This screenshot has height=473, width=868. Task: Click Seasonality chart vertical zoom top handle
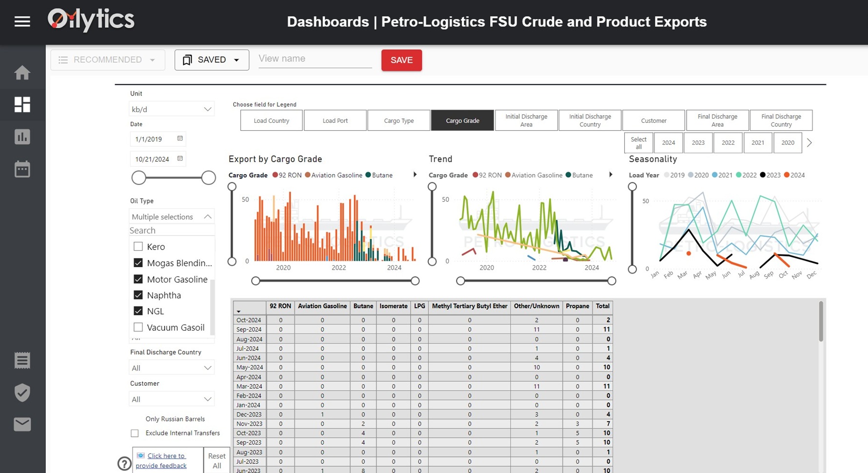click(632, 187)
